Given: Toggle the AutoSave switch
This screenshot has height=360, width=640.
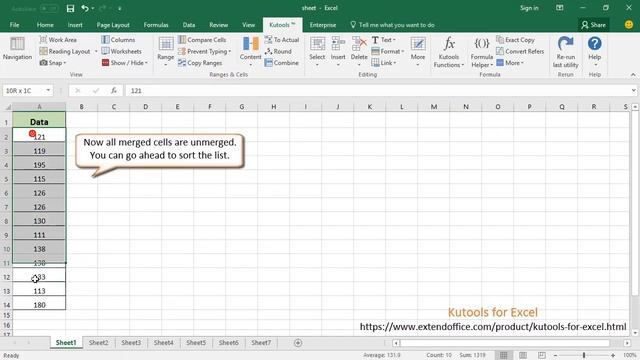Looking at the screenshot, I should pos(49,8).
